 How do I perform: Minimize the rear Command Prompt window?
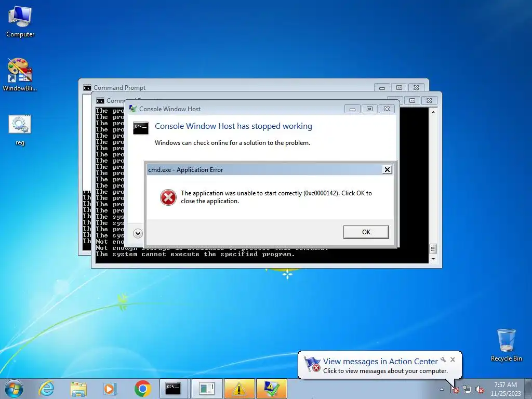tap(382, 87)
